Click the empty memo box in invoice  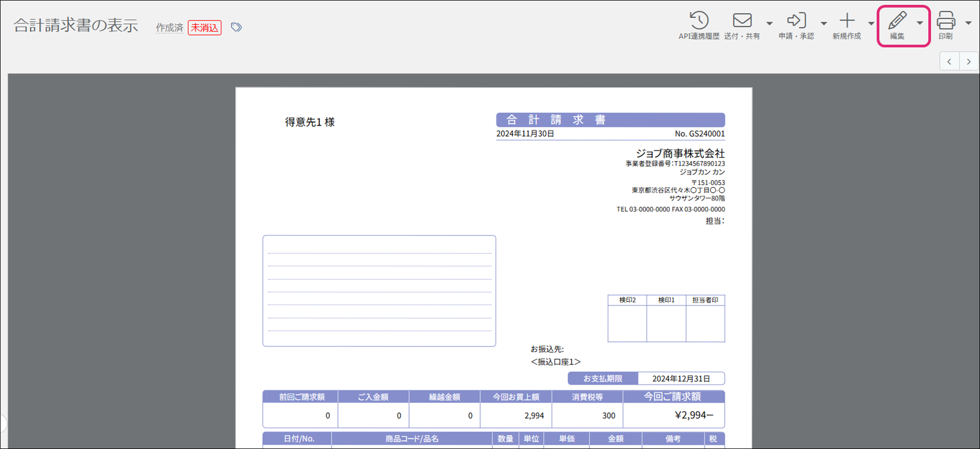coord(379,291)
